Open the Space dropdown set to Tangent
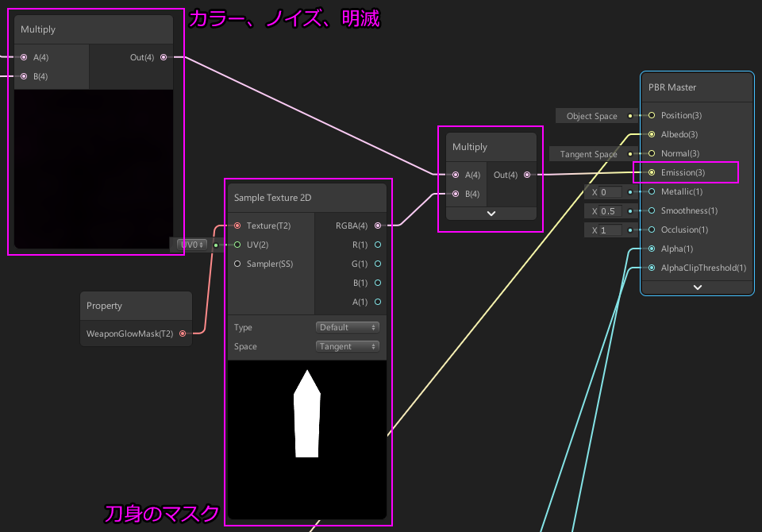The image size is (762, 532). tap(348, 346)
